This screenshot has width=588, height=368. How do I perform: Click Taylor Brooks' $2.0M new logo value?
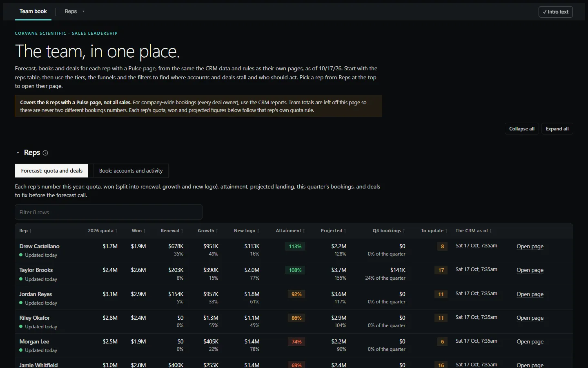tap(252, 270)
